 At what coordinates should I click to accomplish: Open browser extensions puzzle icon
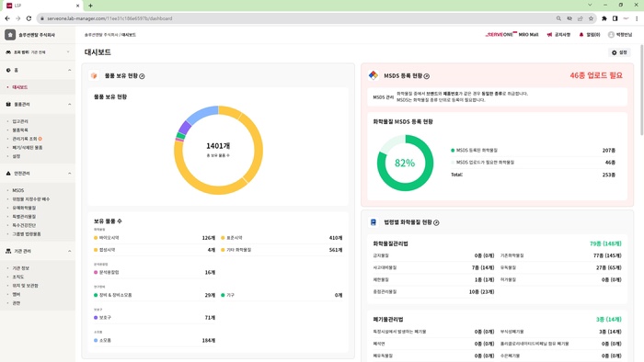[604, 18]
